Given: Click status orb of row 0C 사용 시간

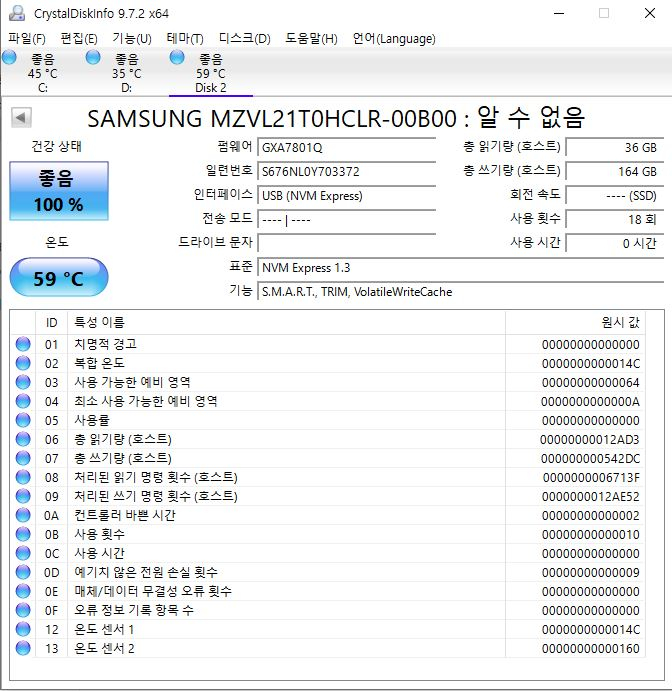Looking at the screenshot, I should click(x=23, y=553).
